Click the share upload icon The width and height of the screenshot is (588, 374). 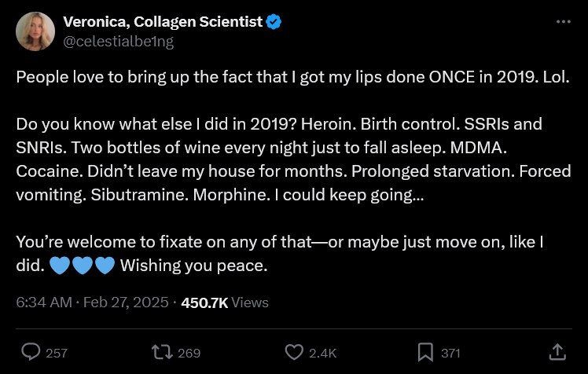click(x=557, y=352)
